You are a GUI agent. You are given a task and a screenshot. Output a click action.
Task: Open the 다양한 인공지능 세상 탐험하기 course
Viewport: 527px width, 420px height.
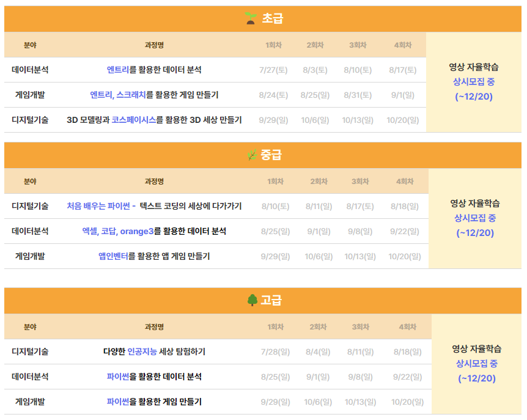point(154,352)
